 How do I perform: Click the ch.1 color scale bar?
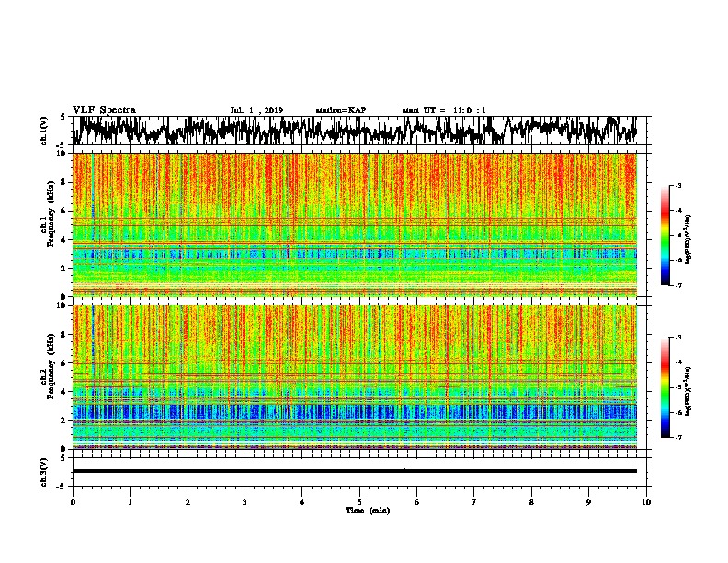tap(665, 236)
